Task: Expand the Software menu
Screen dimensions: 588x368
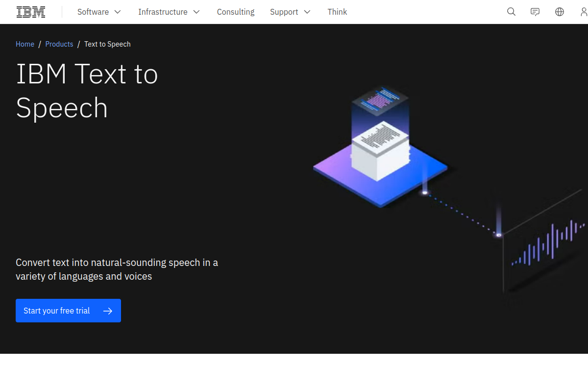Action: click(x=99, y=12)
